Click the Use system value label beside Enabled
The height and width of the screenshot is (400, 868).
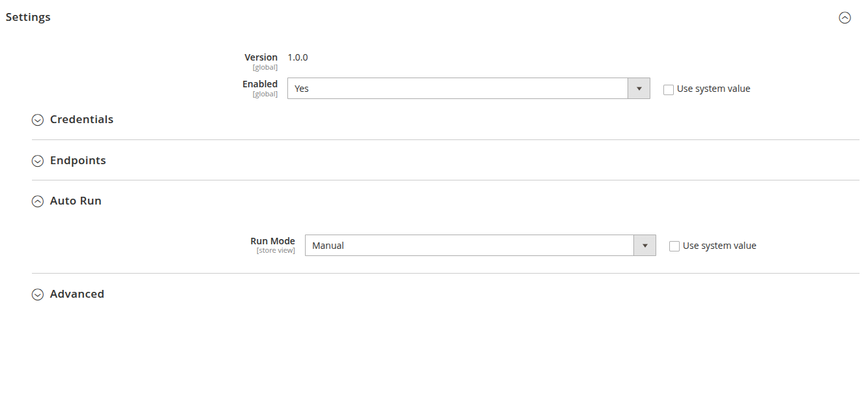(714, 89)
